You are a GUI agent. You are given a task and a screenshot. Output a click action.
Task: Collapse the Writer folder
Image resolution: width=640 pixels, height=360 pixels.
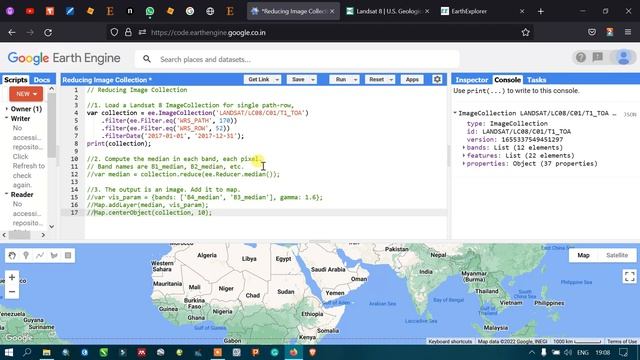(7, 118)
